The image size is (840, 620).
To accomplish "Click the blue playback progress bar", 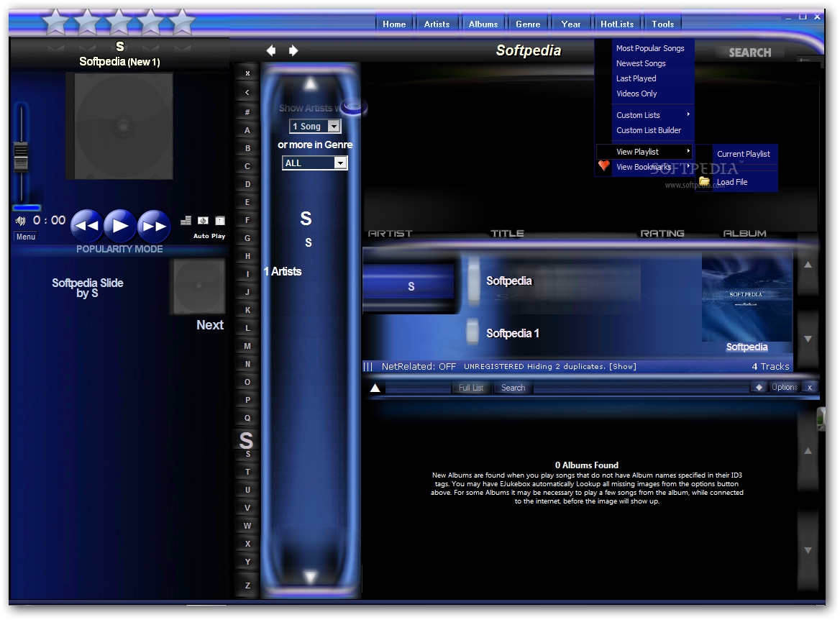I will (27, 207).
